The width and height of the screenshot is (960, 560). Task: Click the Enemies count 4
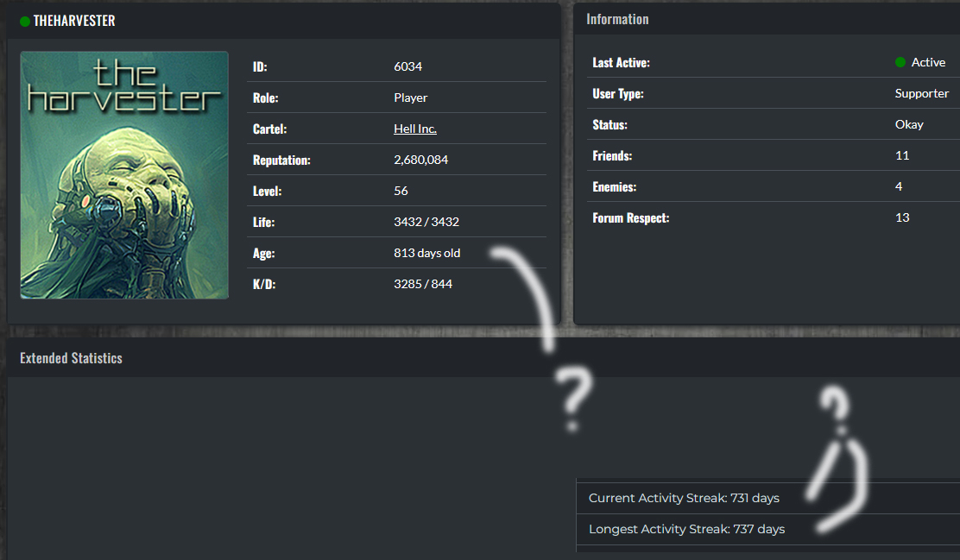pyautogui.click(x=899, y=186)
